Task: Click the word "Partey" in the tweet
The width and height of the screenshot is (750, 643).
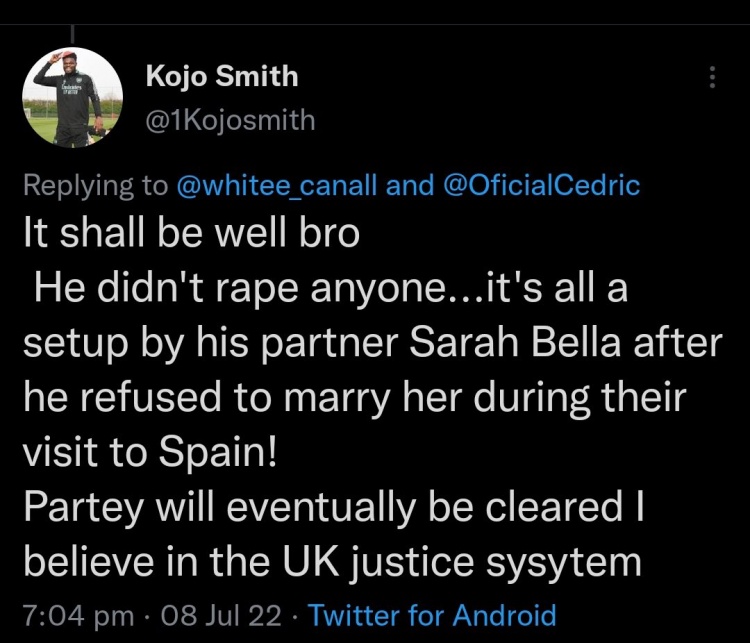Action: [84, 509]
